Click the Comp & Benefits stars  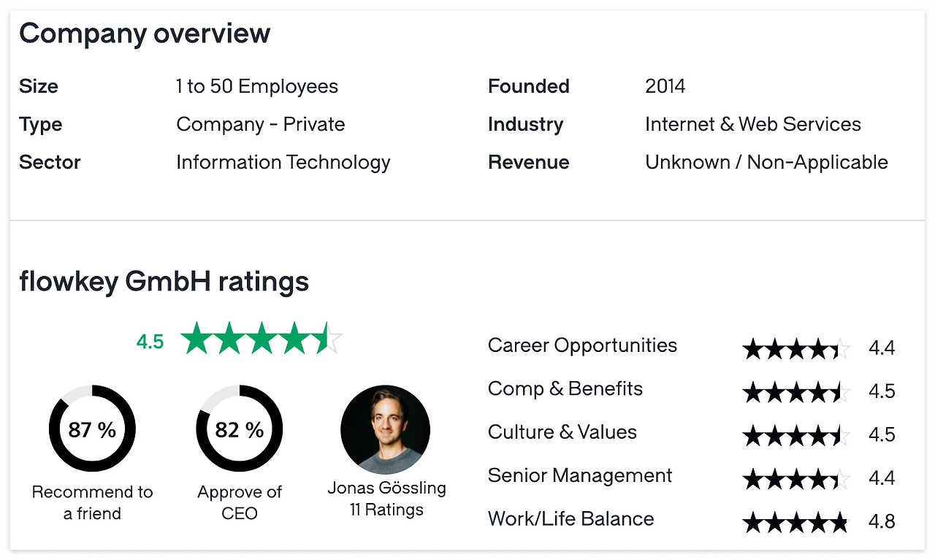(796, 392)
